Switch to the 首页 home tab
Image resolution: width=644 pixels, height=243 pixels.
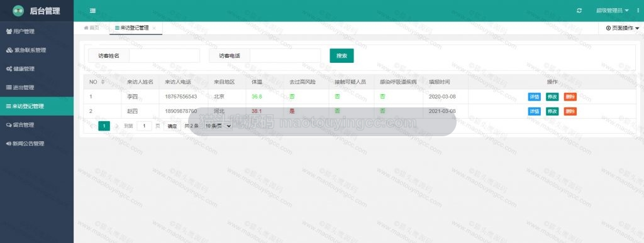[x=92, y=28]
